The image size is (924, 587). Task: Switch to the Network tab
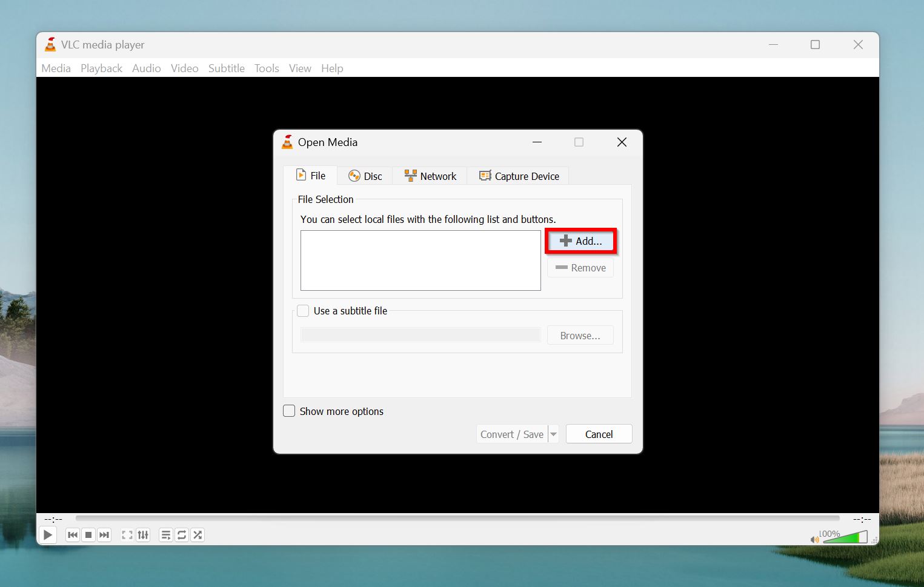pos(430,176)
